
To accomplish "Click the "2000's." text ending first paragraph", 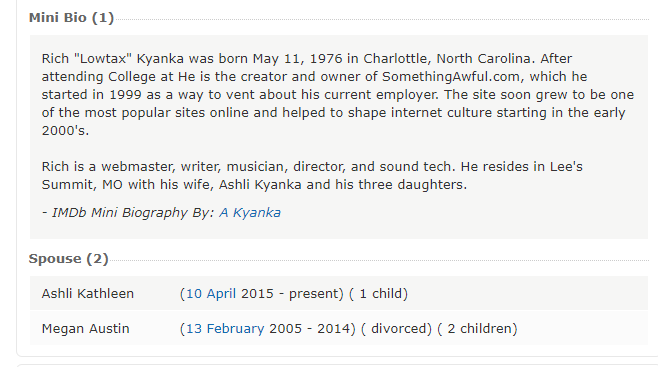I will 65,131.
